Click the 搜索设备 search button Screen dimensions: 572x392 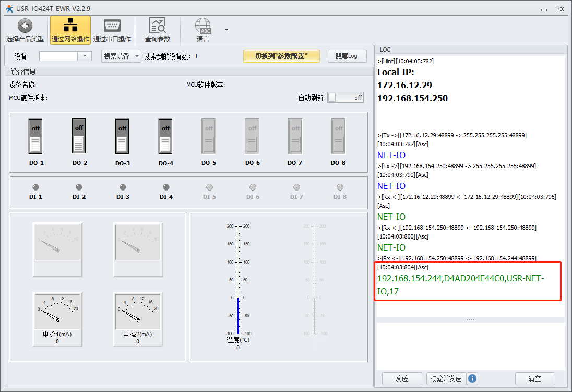117,56
